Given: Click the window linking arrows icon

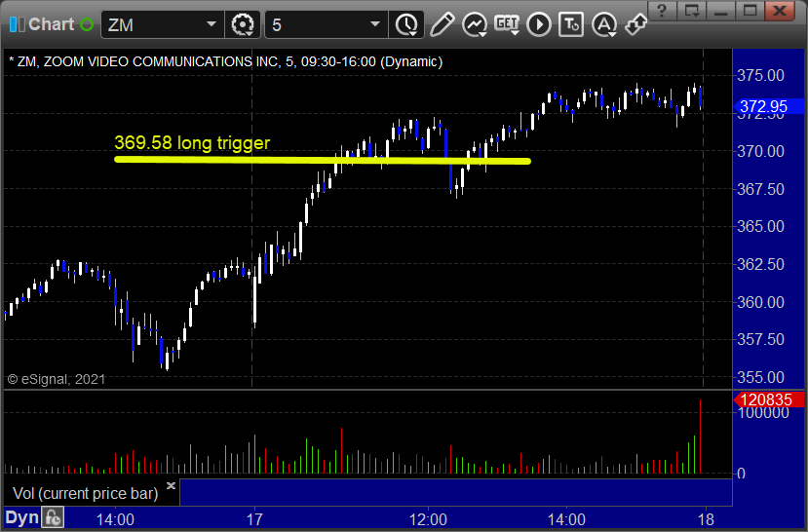Looking at the screenshot, I should tap(635, 24).
